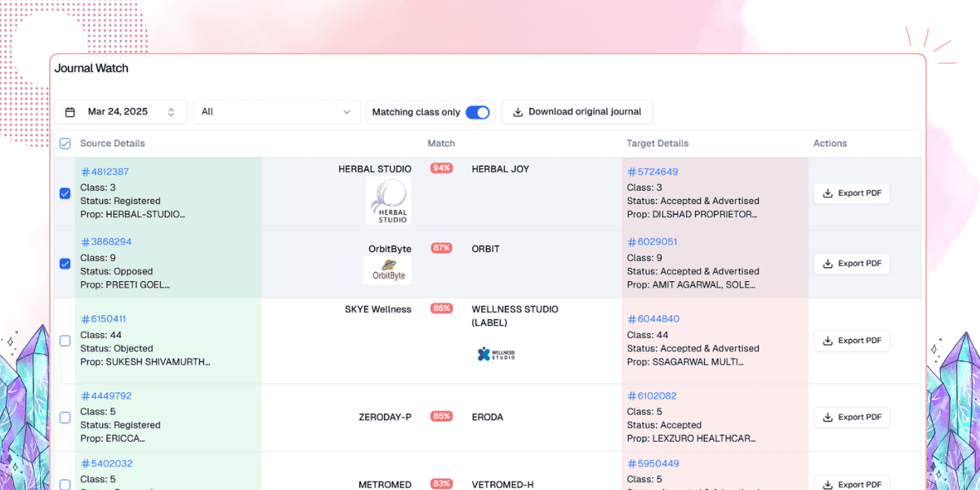Open source application link #3868294
Screen dimensions: 980x490
point(106,242)
